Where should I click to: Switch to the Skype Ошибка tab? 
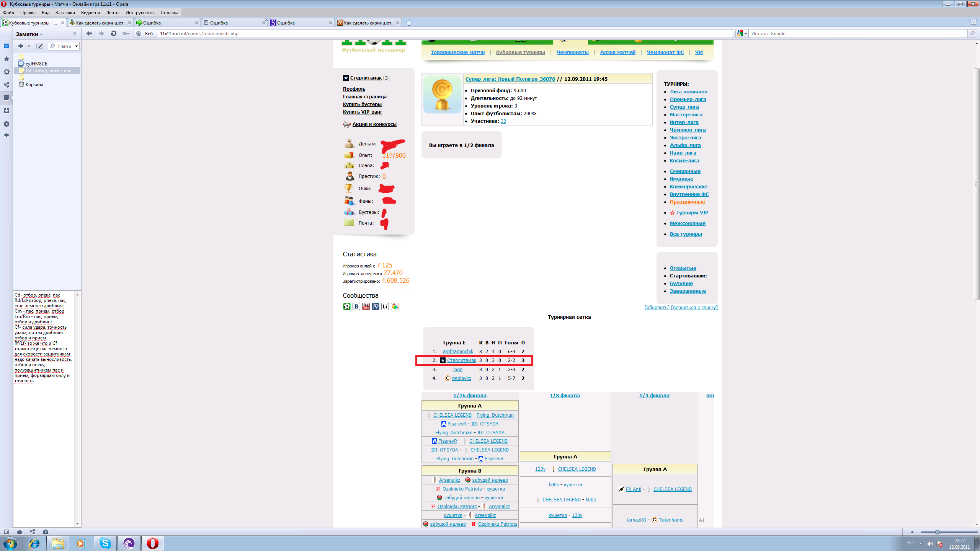(x=301, y=23)
